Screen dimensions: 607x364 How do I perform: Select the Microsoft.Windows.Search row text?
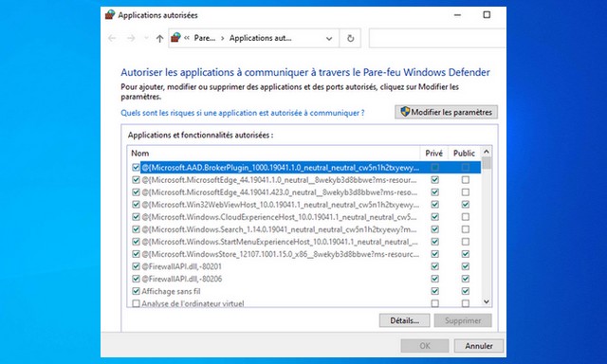(x=279, y=229)
